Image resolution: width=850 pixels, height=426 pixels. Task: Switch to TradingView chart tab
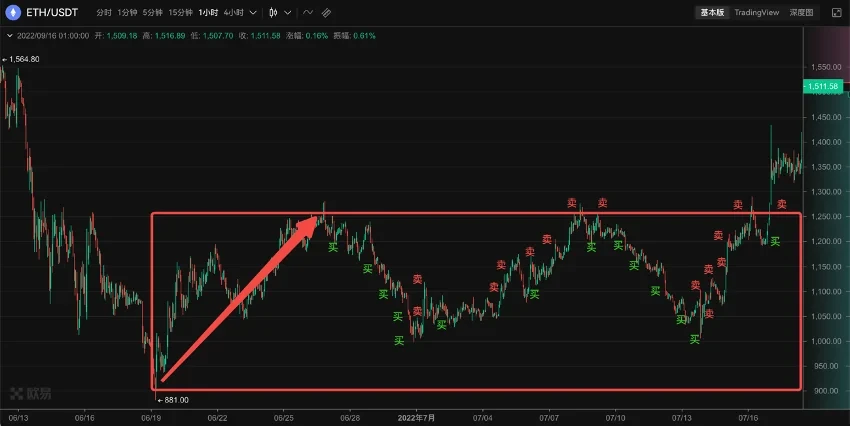pyautogui.click(x=755, y=13)
